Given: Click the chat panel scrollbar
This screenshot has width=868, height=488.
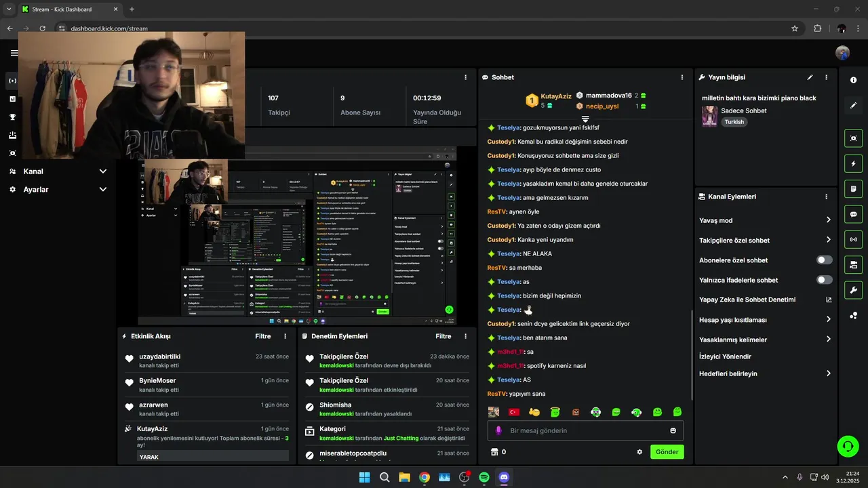Looking at the screenshot, I should (x=691, y=356).
